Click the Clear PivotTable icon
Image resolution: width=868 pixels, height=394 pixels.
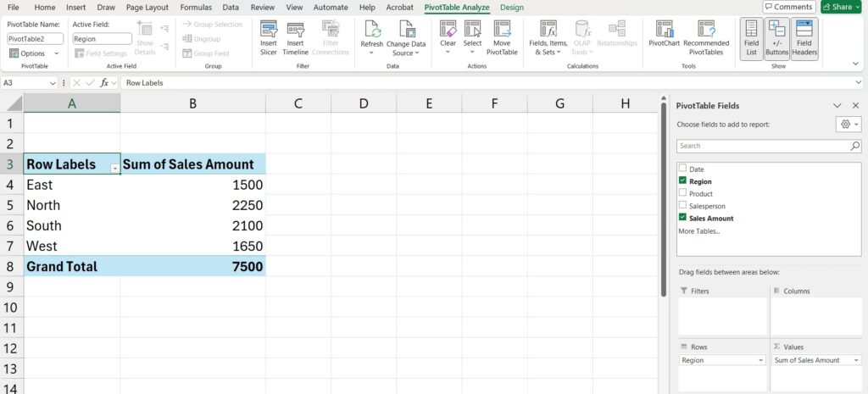tap(448, 30)
